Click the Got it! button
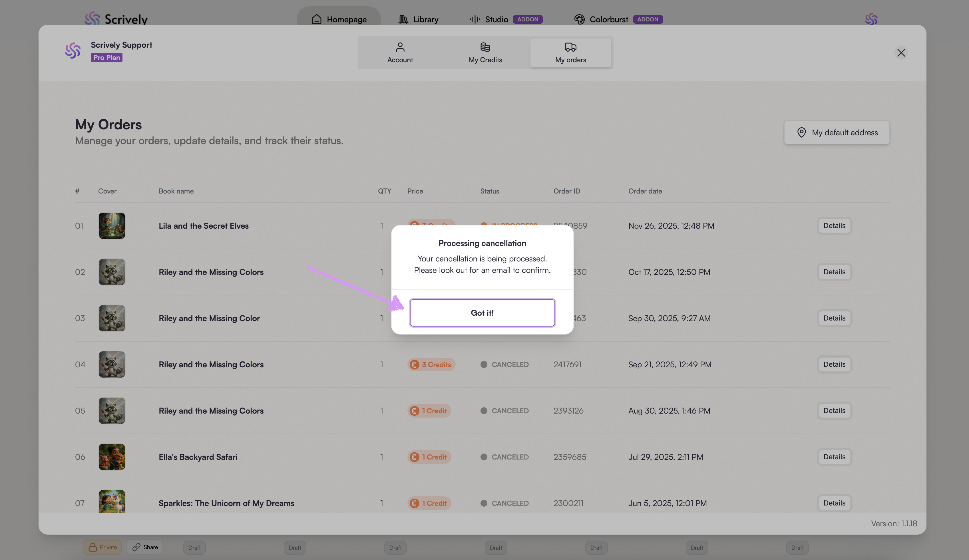The image size is (969, 560). [x=482, y=313]
